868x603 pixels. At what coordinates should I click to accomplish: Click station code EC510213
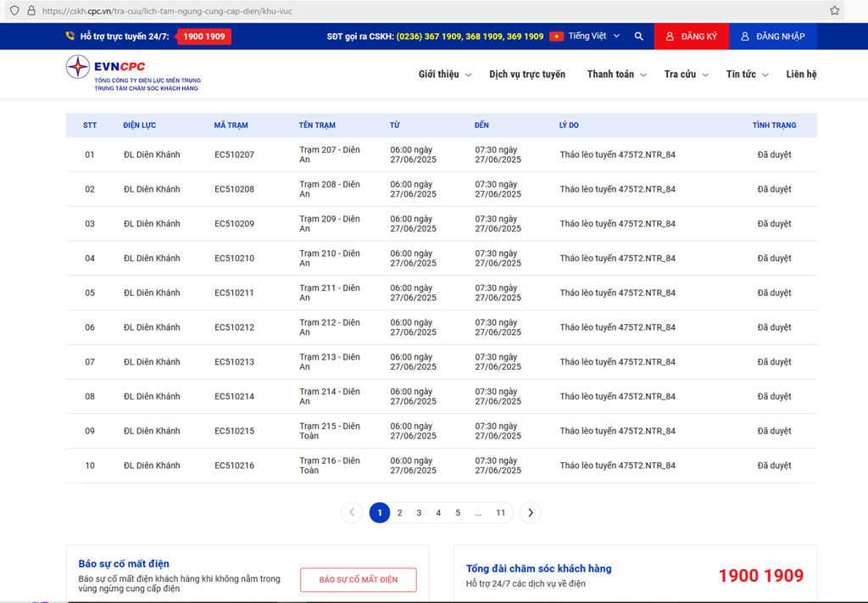pyautogui.click(x=235, y=362)
